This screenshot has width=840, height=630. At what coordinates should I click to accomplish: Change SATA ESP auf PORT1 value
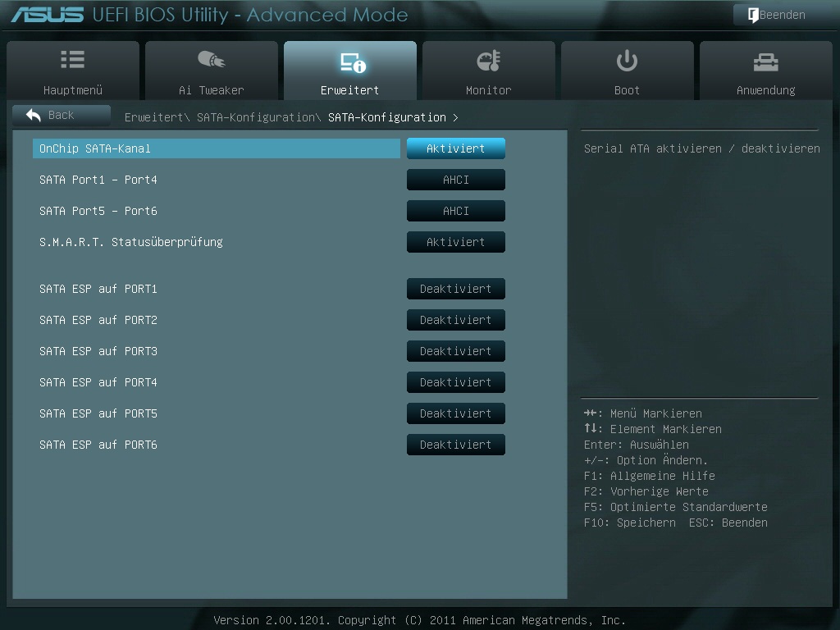pyautogui.click(x=456, y=289)
